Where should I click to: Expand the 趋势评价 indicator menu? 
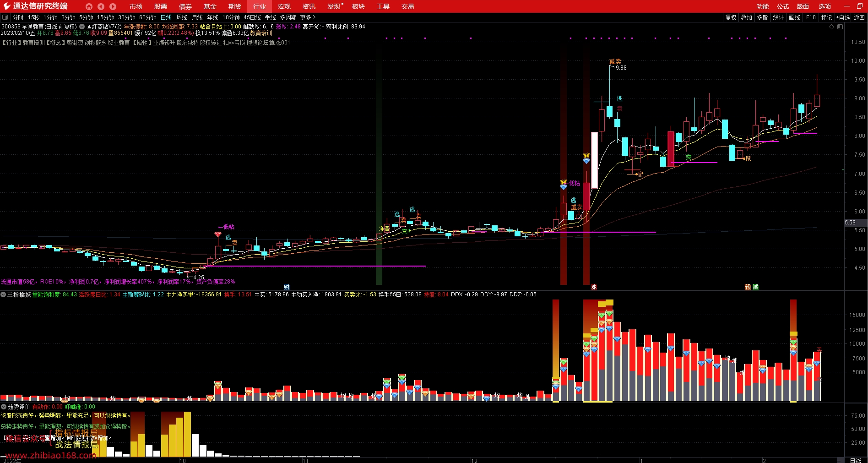point(3,407)
